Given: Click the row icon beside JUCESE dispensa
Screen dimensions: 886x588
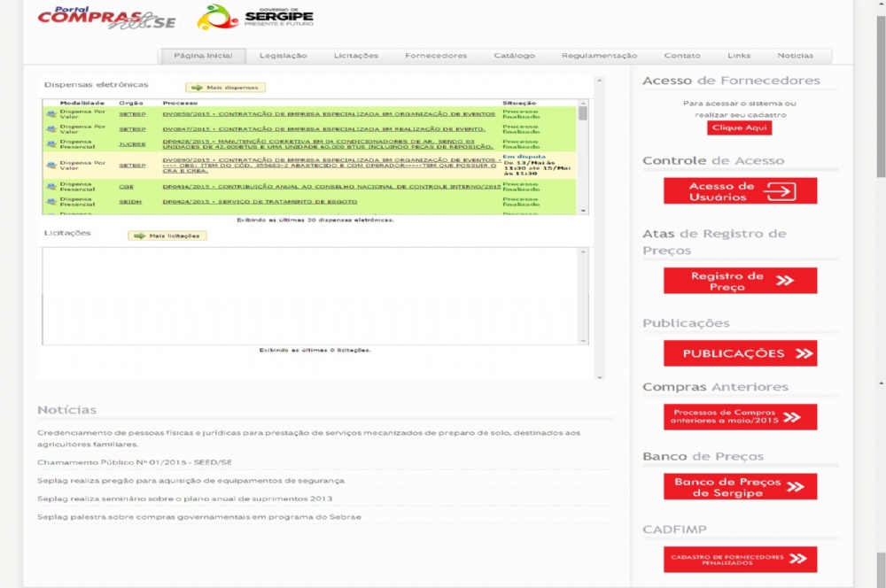Looking at the screenshot, I should 51,143.
